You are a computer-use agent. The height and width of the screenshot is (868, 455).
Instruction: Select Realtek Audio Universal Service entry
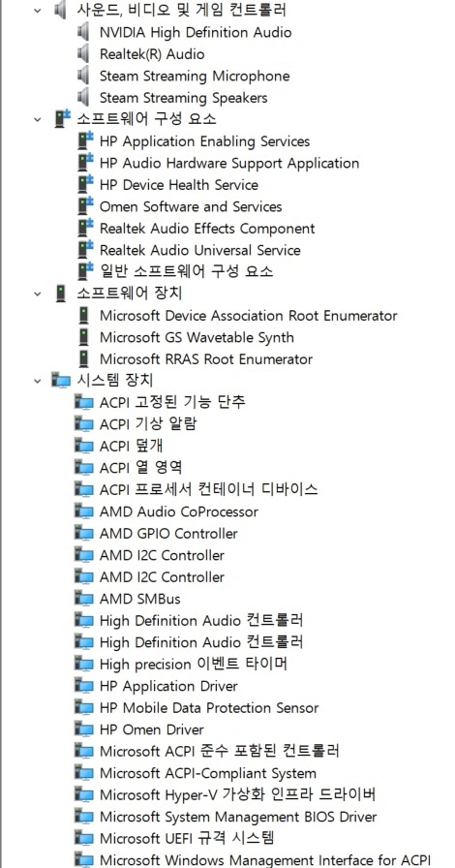click(199, 250)
